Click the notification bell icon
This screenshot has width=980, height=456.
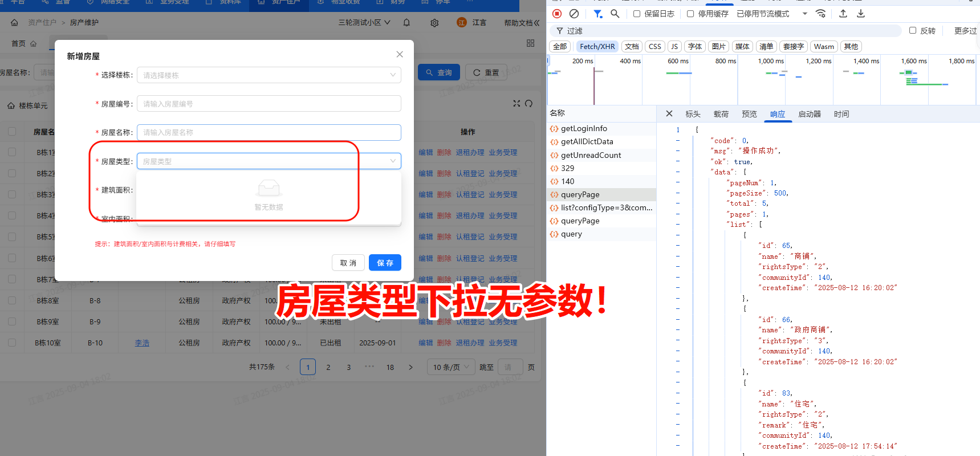tap(406, 23)
